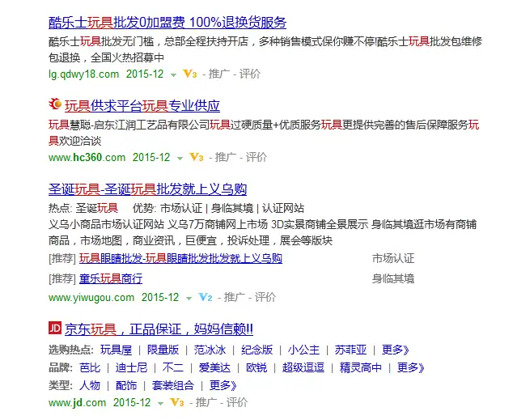Click the www.yiwugou.com green URL

pyautogui.click(x=91, y=298)
